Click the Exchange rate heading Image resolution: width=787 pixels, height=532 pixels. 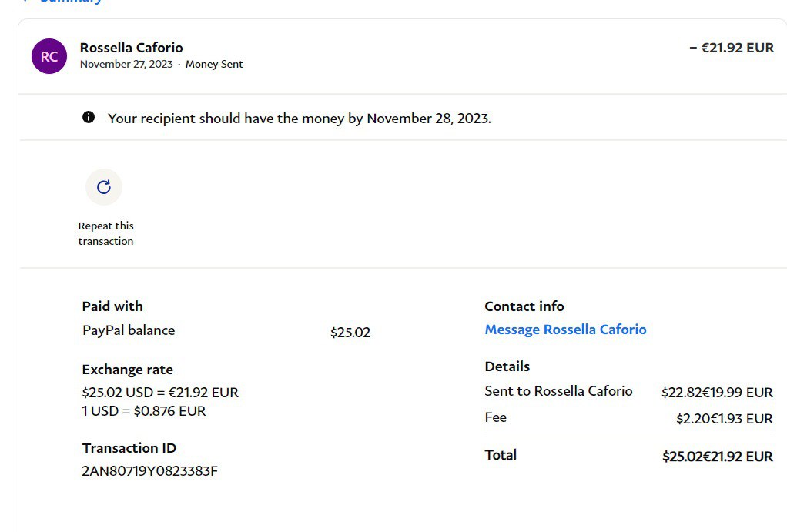pyautogui.click(x=128, y=370)
